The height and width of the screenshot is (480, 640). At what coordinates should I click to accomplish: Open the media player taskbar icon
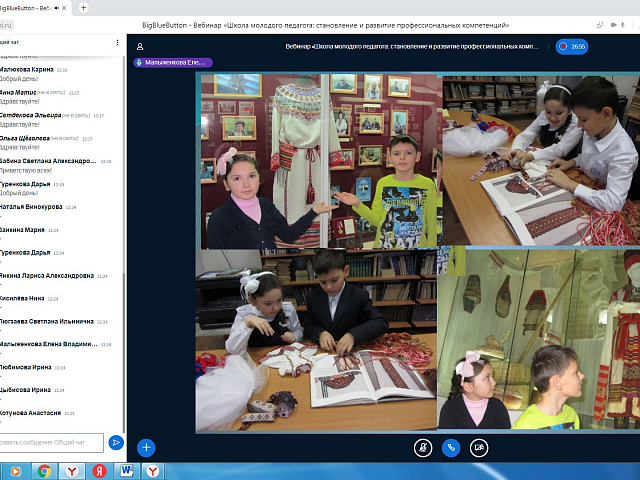(15, 471)
